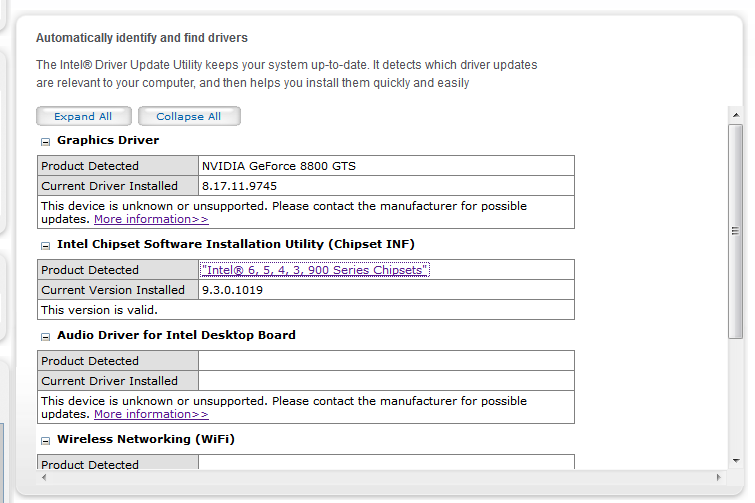Click the 'Automatically identify and find drivers' title

click(142, 38)
